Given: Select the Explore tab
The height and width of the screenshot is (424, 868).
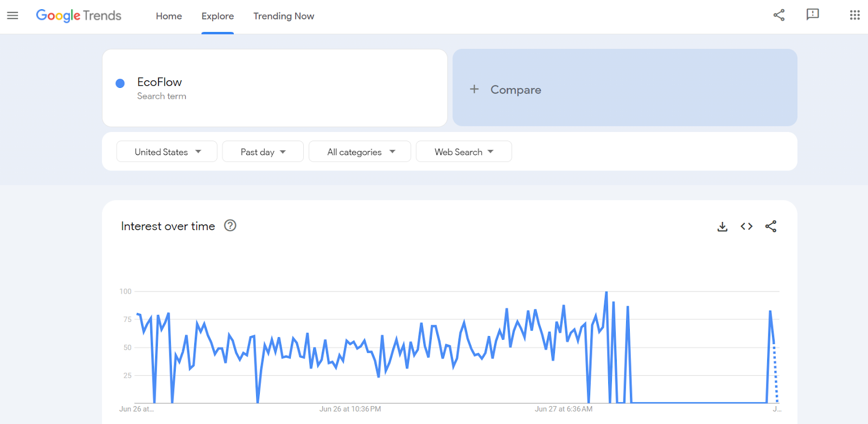Looking at the screenshot, I should 218,16.
